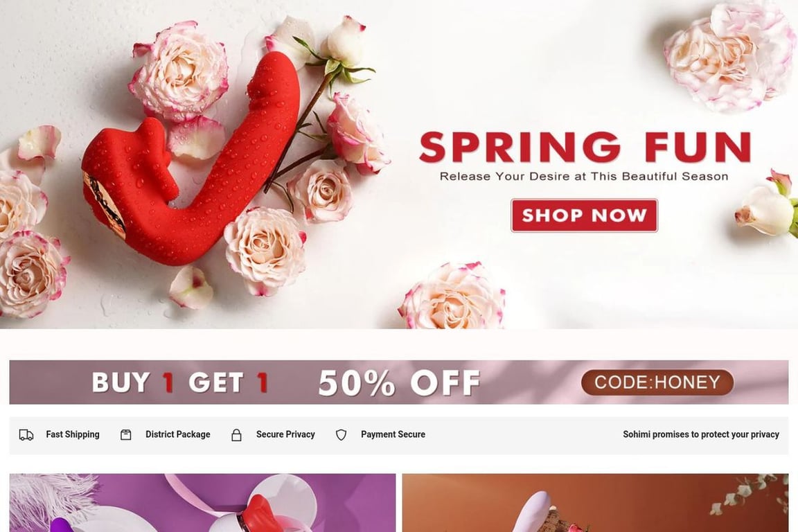Click the CODE:HONEY promo badge
This screenshot has height=532, width=798.
pyautogui.click(x=657, y=382)
